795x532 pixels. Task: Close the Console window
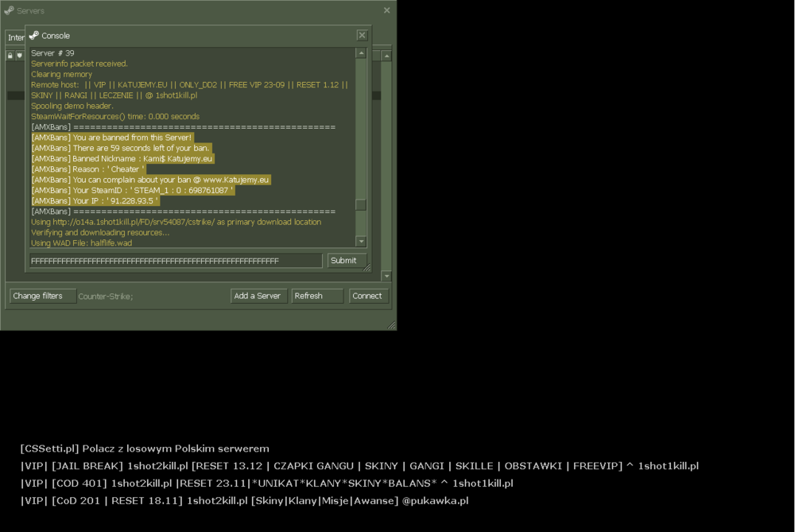[x=362, y=35]
